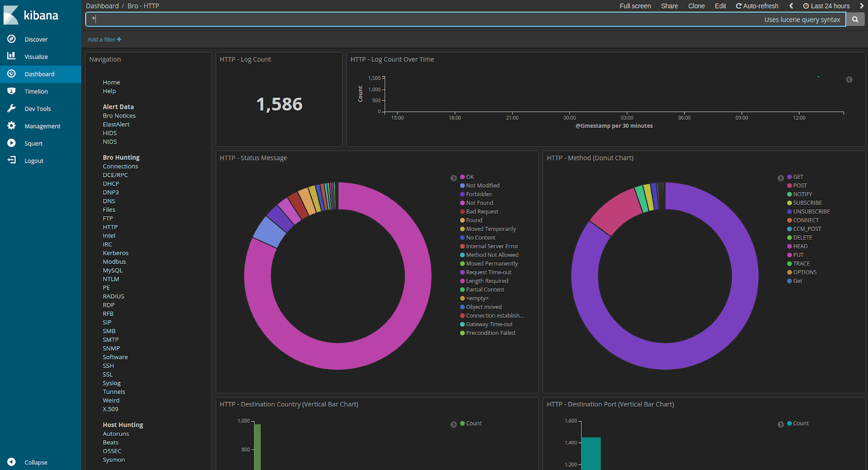Screen dimensions: 868x470
Task: Open the Visualize bar chart icon
Action: 11,56
